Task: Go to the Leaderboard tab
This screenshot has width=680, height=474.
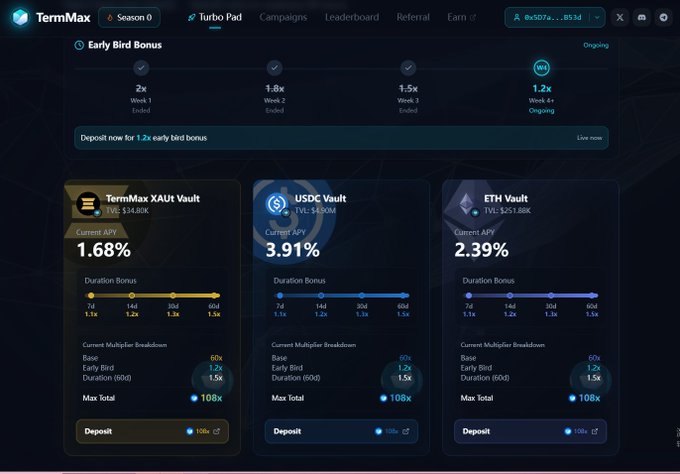Action: coord(352,17)
